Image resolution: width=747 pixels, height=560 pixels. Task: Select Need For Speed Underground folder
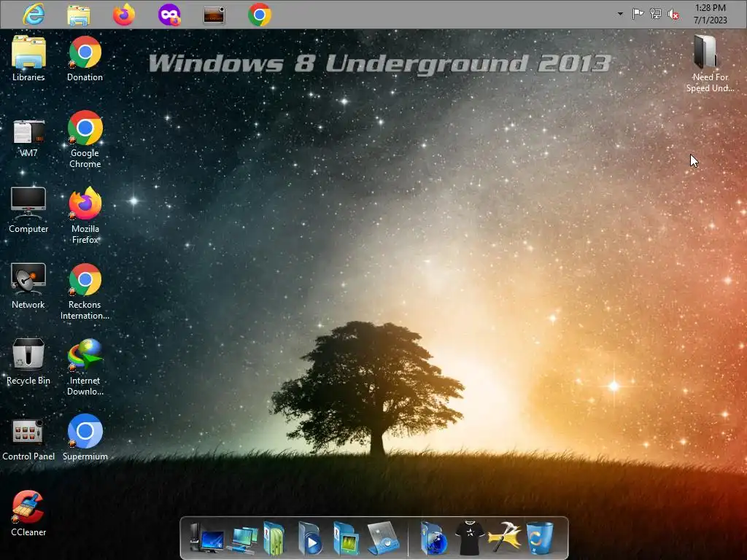[710, 64]
